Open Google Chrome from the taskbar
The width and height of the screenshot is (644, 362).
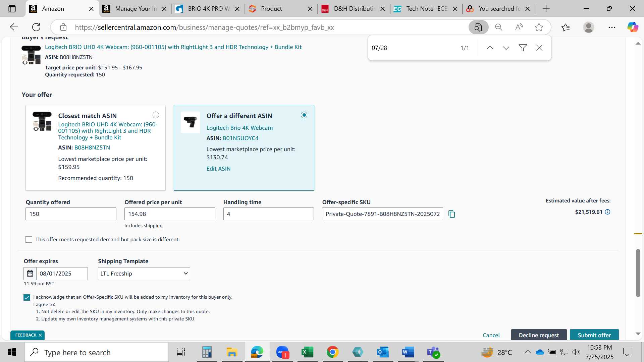tap(332, 352)
